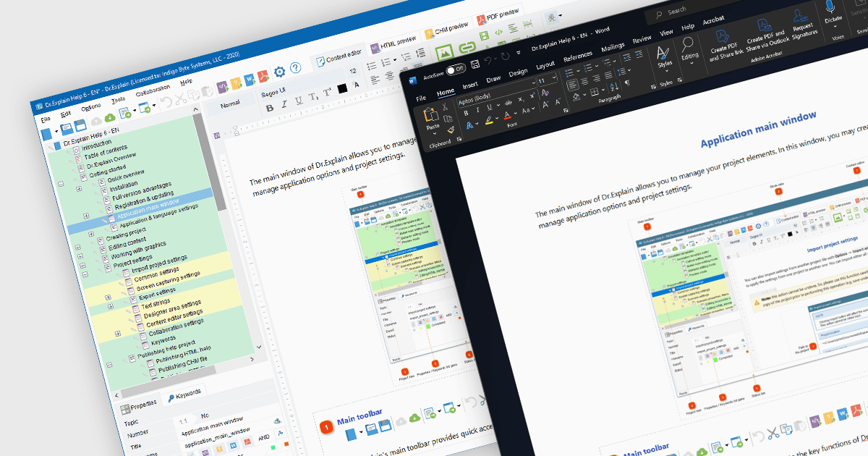Click the scissors Cut icon in Dr.Explain toolbar
868x456 pixels.
point(181,99)
